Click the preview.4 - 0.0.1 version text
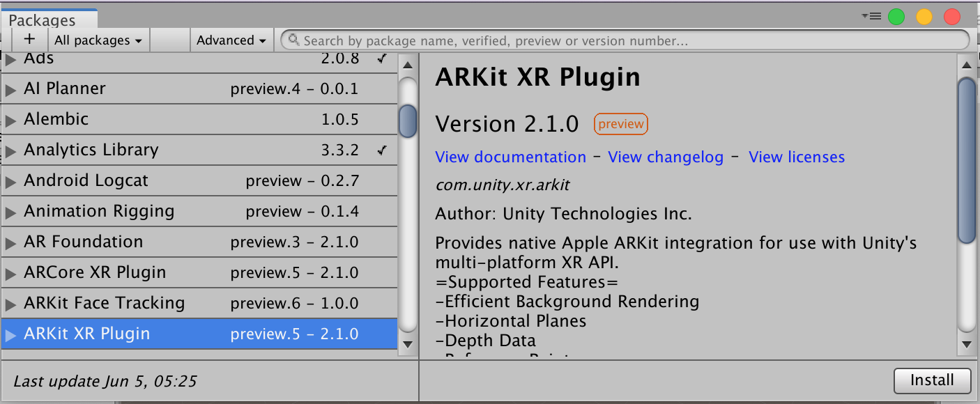This screenshot has height=404, width=980. tap(294, 89)
